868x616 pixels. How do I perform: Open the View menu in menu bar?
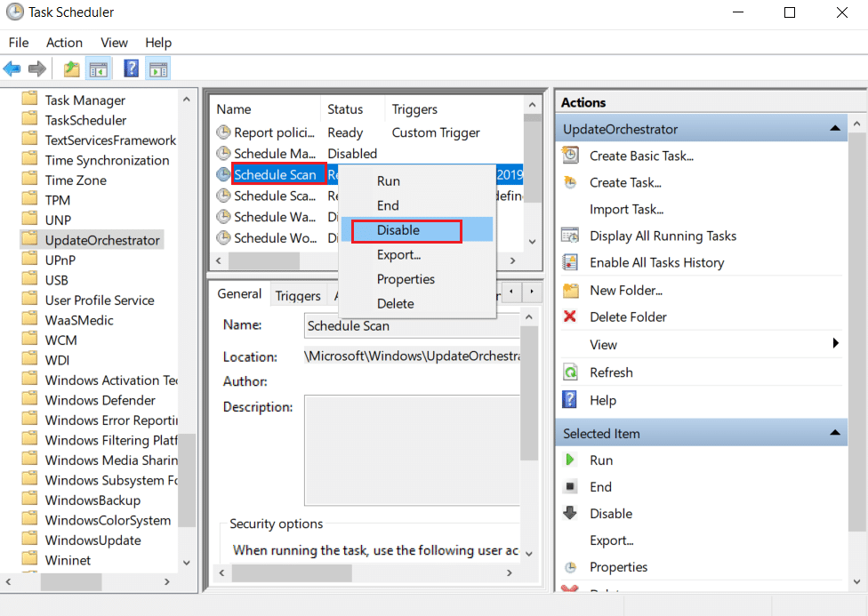[114, 43]
